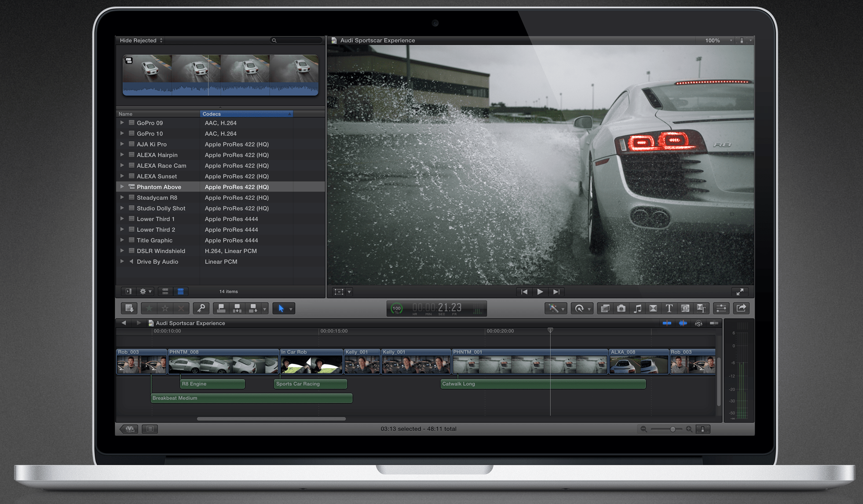Select the Studio Dolly Shot clip
The image size is (863, 504).
coord(220,208)
